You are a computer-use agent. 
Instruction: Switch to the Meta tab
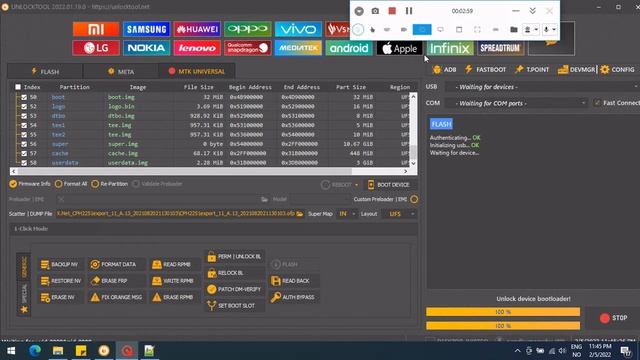click(121, 71)
